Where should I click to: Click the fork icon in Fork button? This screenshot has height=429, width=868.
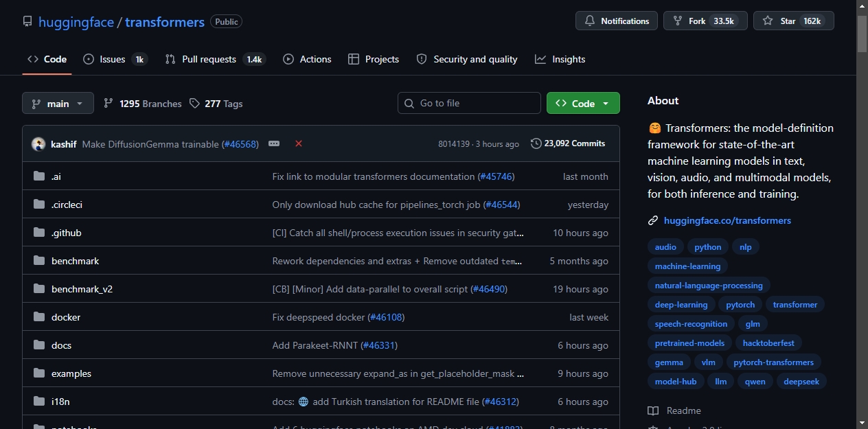pos(678,21)
